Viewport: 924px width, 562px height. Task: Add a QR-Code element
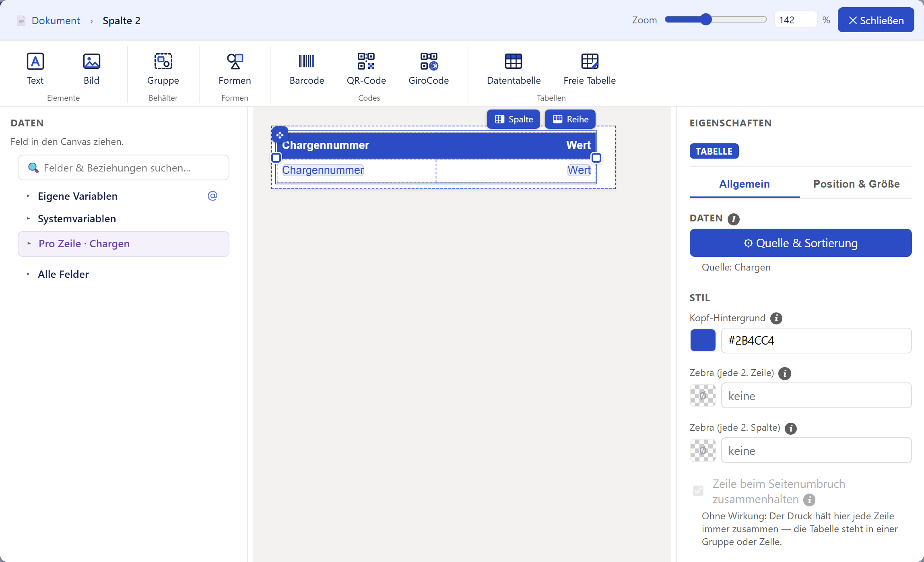click(366, 69)
